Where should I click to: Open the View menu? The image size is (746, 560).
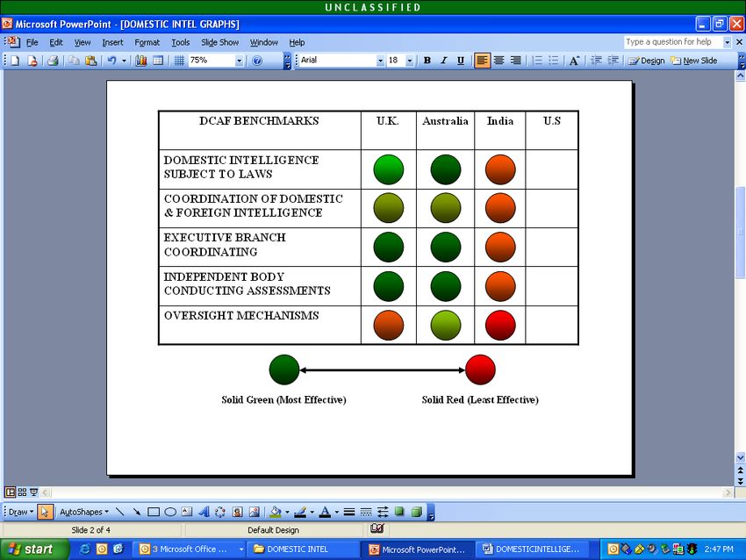tap(82, 42)
